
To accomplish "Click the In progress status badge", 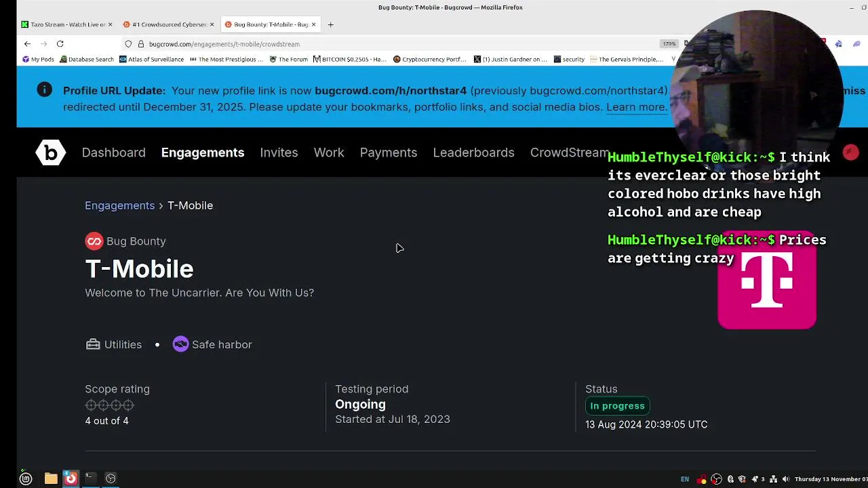I will [617, 406].
